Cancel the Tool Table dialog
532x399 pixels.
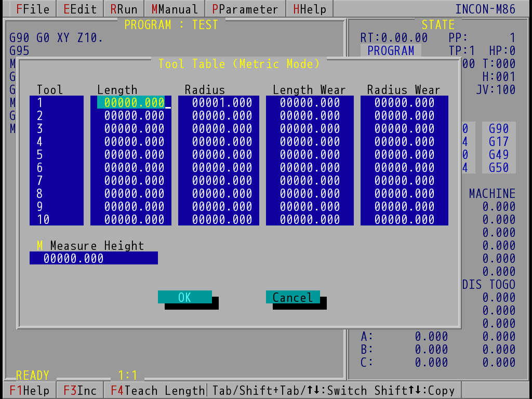pyautogui.click(x=293, y=297)
